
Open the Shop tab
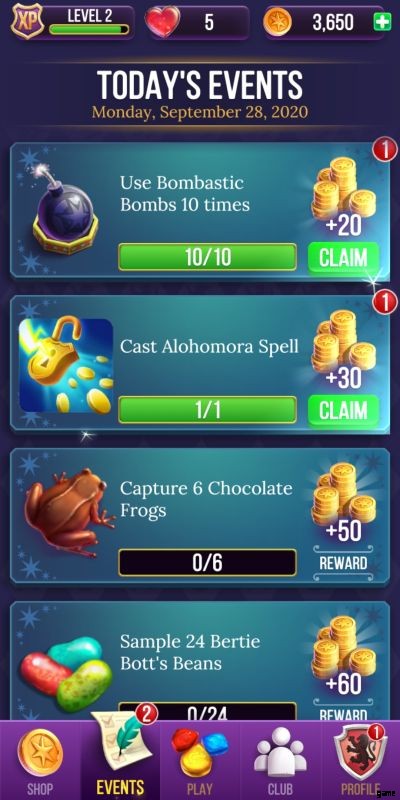point(40,761)
